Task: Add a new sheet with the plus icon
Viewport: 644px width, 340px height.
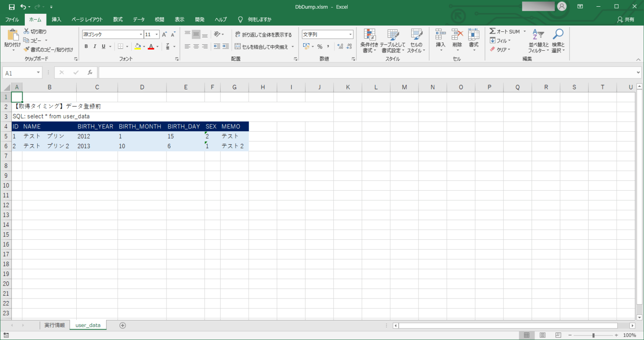Action: (122, 325)
